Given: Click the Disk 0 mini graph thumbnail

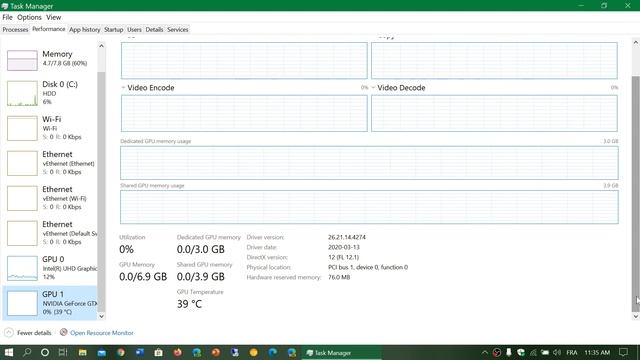Looking at the screenshot, I should (x=22, y=93).
